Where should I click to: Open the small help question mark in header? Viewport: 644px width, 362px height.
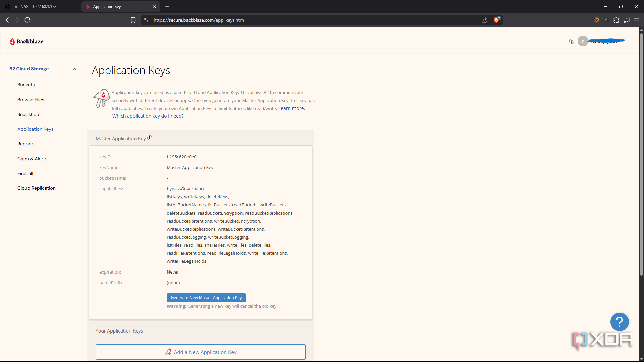(x=572, y=41)
